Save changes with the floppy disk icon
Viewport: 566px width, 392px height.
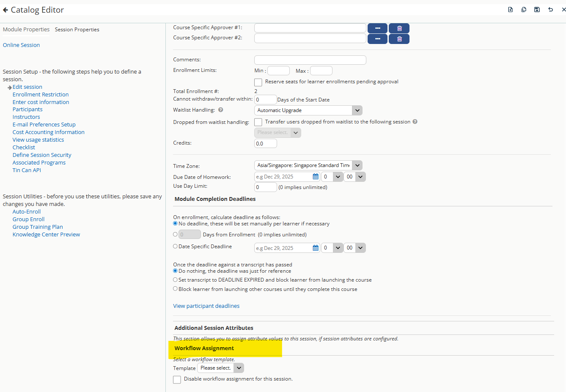[537, 10]
